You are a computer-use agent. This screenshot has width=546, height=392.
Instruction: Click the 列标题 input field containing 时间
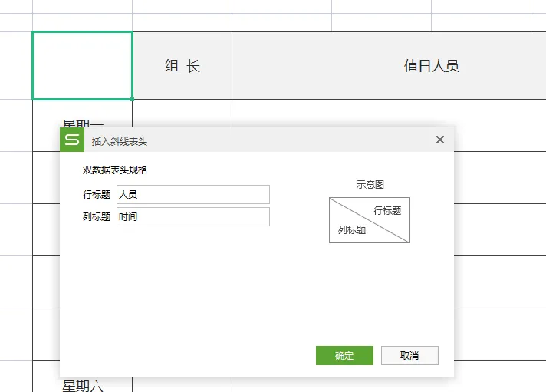(192, 217)
